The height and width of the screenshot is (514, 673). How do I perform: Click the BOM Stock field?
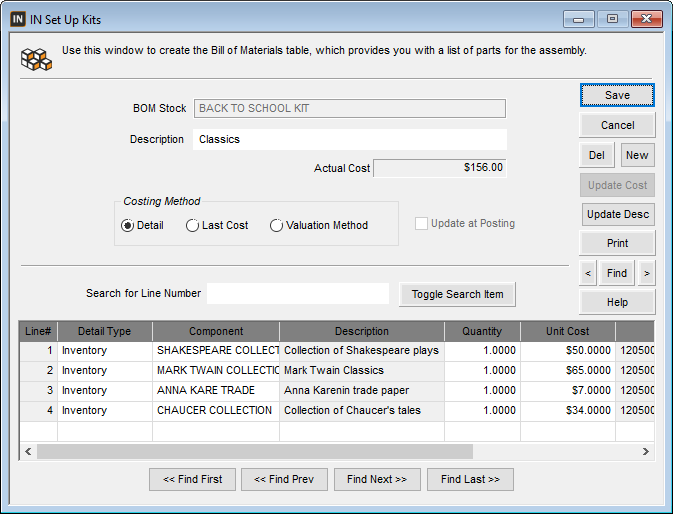click(x=350, y=109)
